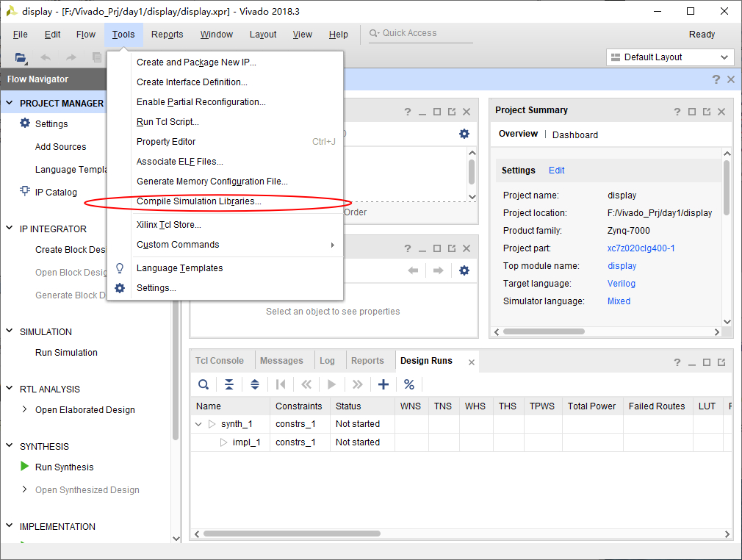Click the Previous step double-arrow icon
The width and height of the screenshot is (742, 560).
click(x=306, y=384)
